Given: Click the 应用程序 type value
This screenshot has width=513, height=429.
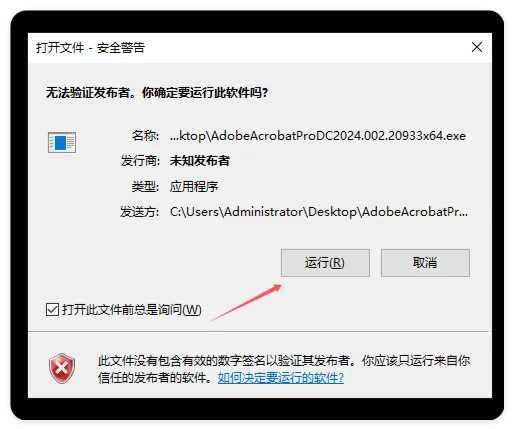Looking at the screenshot, I should click(194, 186).
